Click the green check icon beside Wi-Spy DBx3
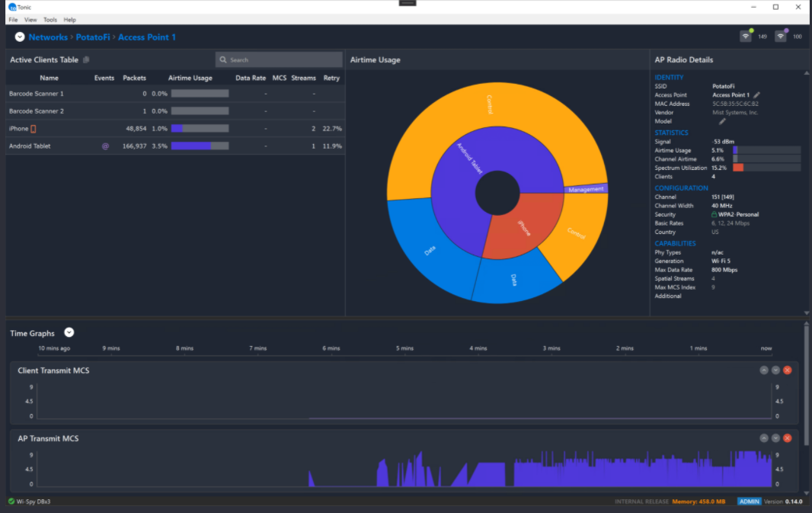The height and width of the screenshot is (513, 812). click(x=11, y=501)
